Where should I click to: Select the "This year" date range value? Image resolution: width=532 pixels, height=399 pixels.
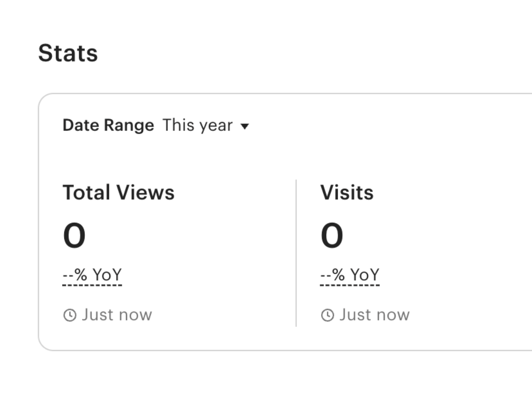tap(198, 125)
